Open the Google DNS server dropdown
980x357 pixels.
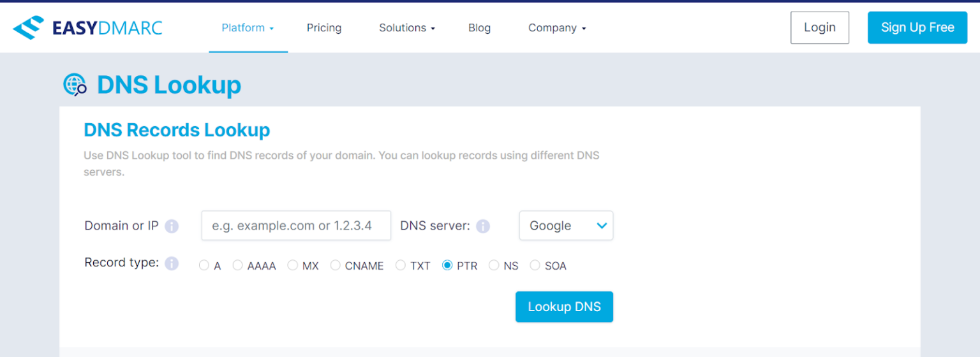coord(566,226)
